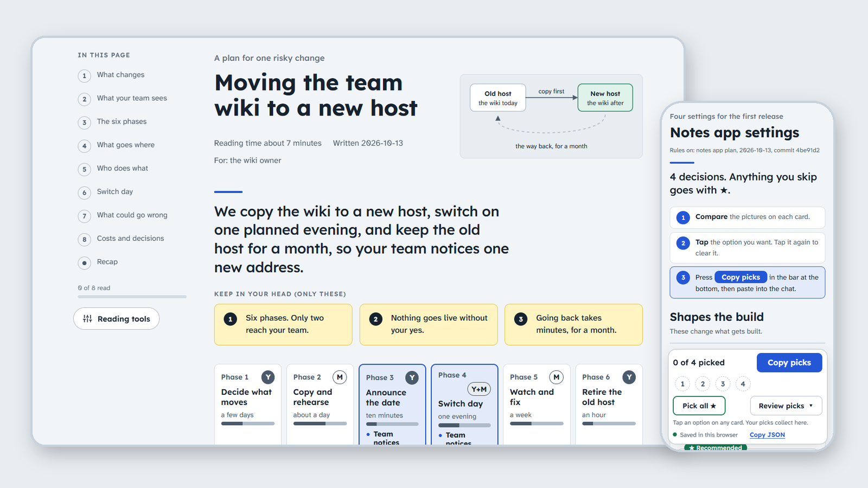Click the Y badge on Phase 6
This screenshot has width=868, height=488.
click(x=629, y=377)
